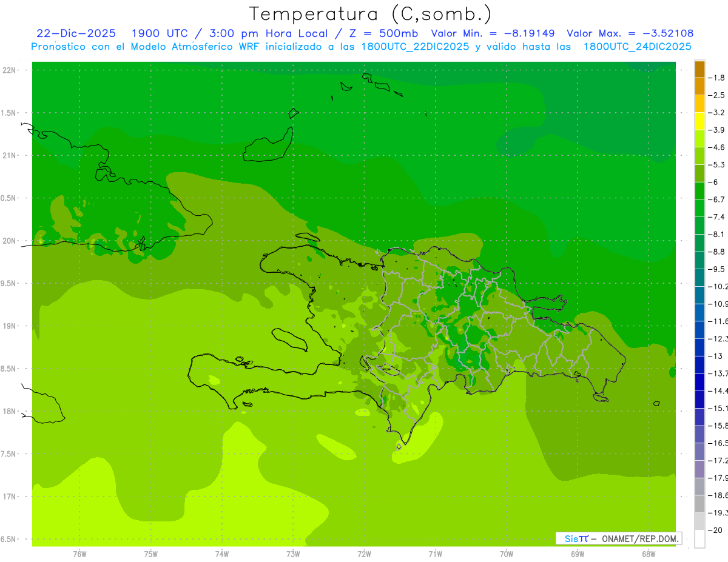Click the '18N' latitude label
The height and width of the screenshot is (562, 728).
pos(9,412)
